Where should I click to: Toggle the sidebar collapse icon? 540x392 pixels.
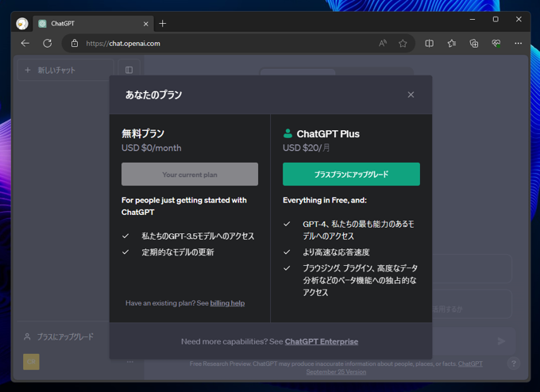point(129,70)
